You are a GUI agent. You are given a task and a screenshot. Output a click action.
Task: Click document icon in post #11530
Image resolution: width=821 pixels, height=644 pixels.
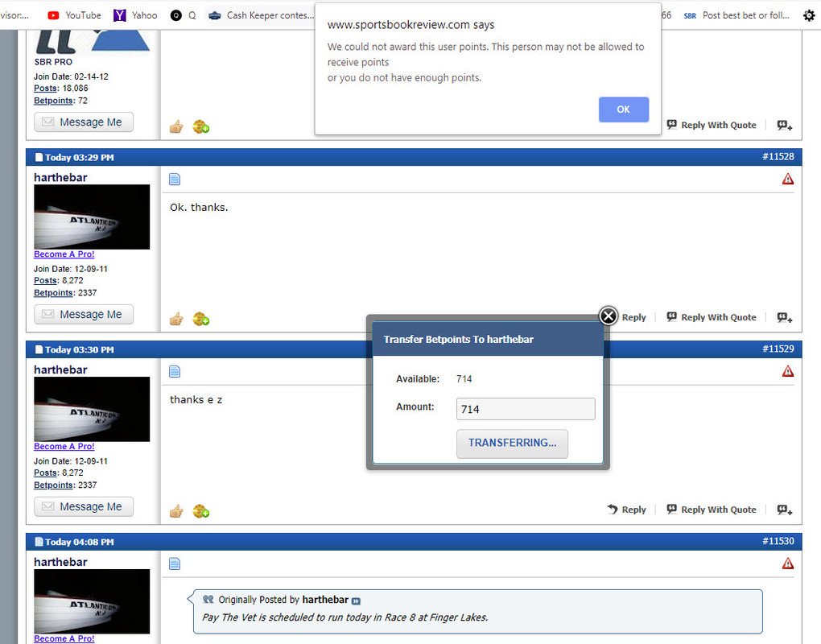pyautogui.click(x=175, y=563)
